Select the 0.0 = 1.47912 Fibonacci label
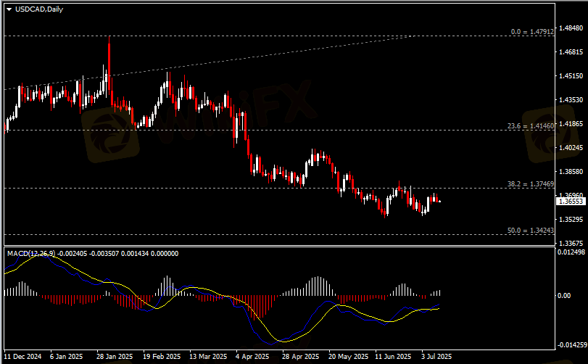The height and width of the screenshot is (364, 588). pyautogui.click(x=532, y=32)
